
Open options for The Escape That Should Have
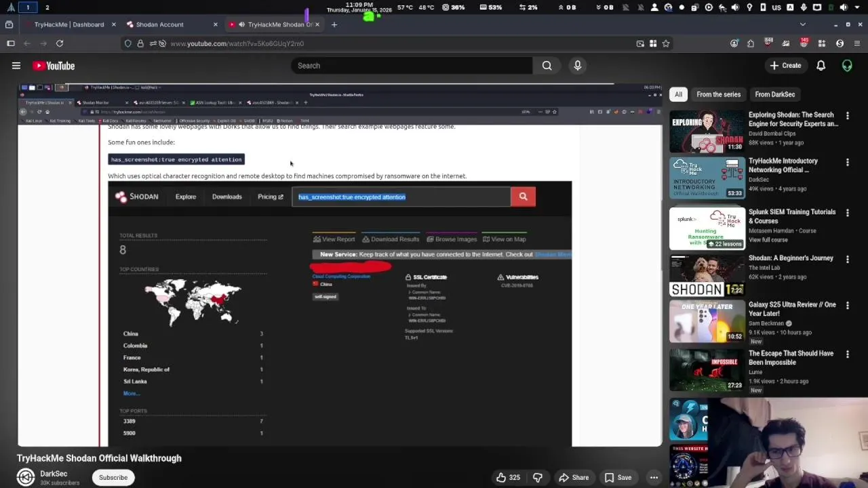[x=847, y=354]
